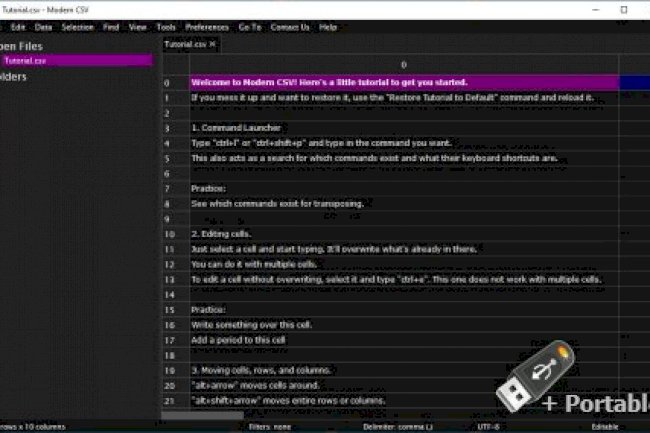
Task: Minimize the Modern CSV window
Action: [596, 10]
